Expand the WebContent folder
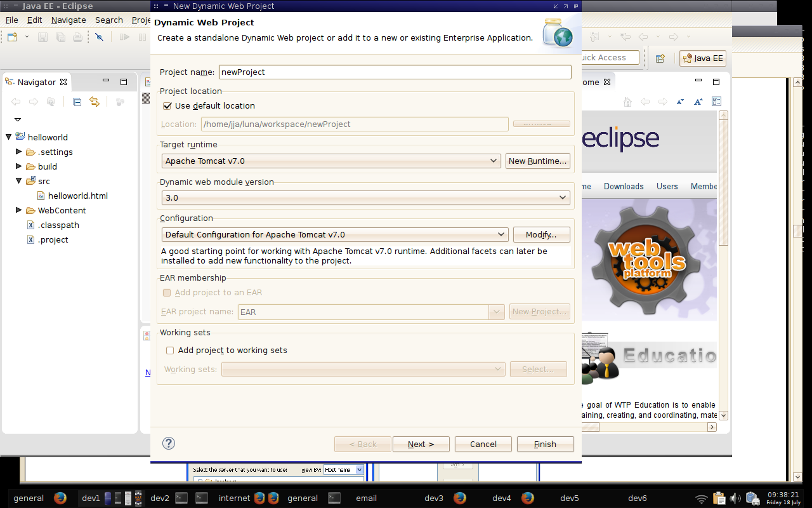The image size is (812, 508). click(x=19, y=210)
